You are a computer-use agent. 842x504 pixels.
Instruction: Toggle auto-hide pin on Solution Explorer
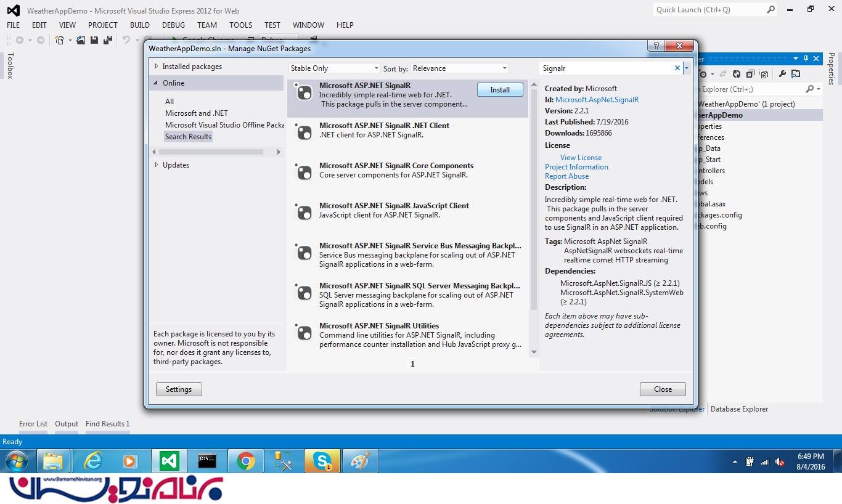(805, 59)
